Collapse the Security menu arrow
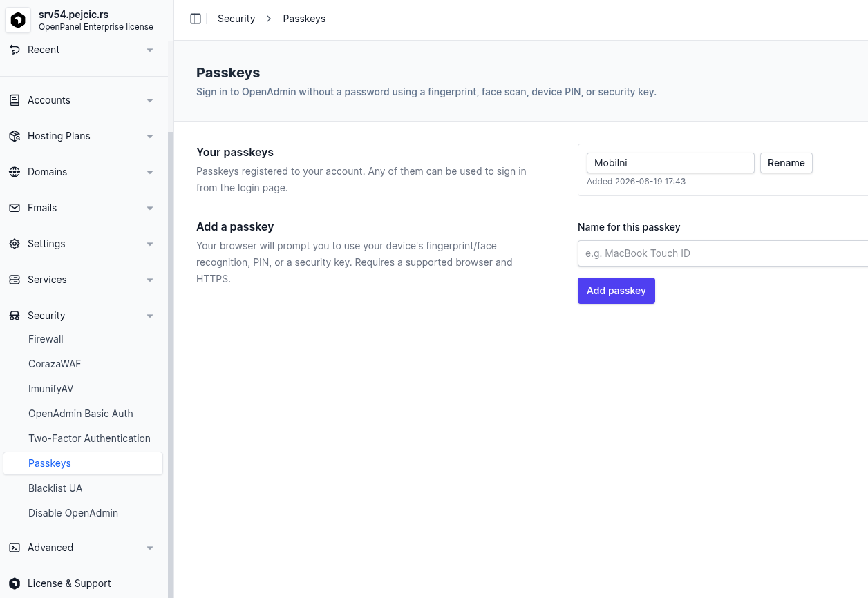This screenshot has width=868, height=598. tap(150, 316)
